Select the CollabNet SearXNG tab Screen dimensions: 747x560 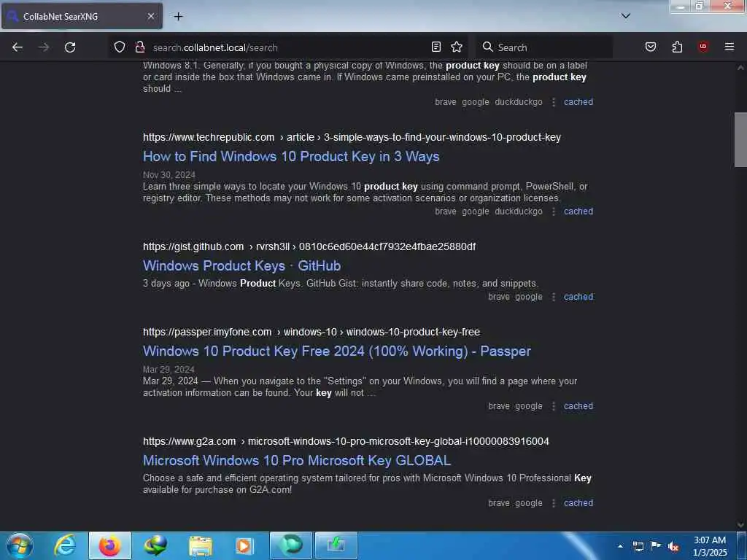pos(82,16)
